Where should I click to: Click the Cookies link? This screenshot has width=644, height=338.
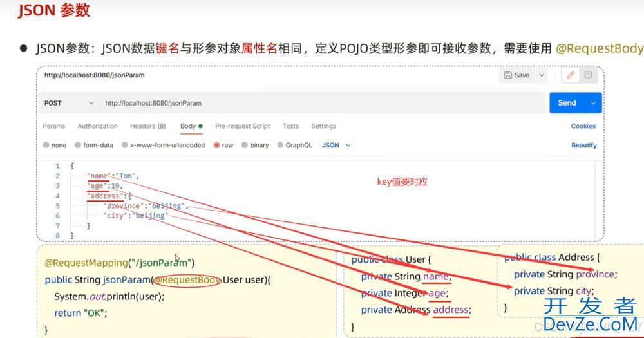coord(583,126)
